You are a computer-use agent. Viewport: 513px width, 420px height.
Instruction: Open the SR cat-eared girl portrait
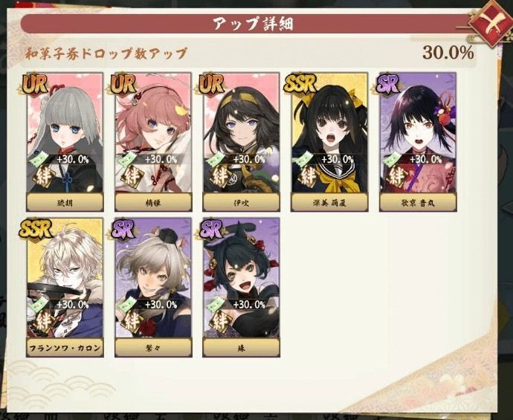(x=241, y=278)
